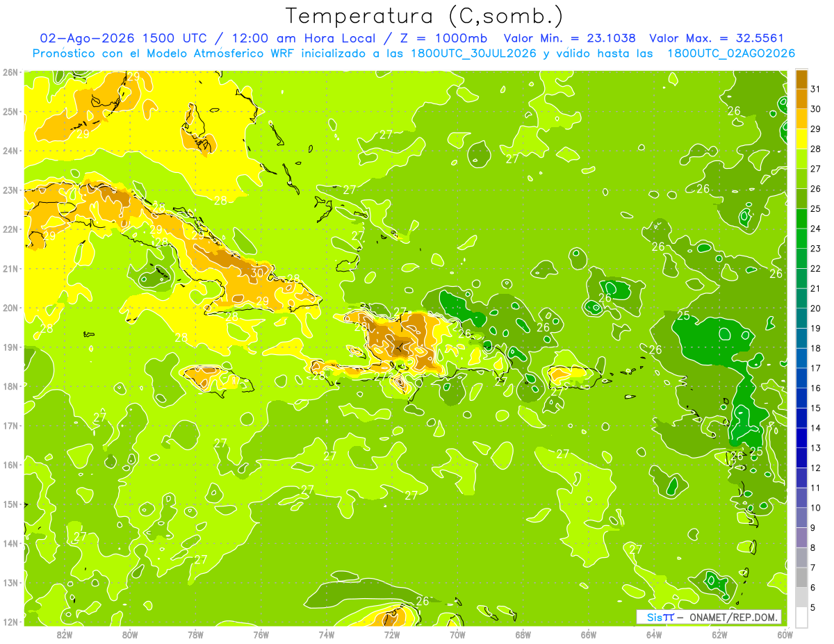This screenshot has width=834, height=644.
Task: Click the 82W longitude axis label
Action: click(x=65, y=634)
